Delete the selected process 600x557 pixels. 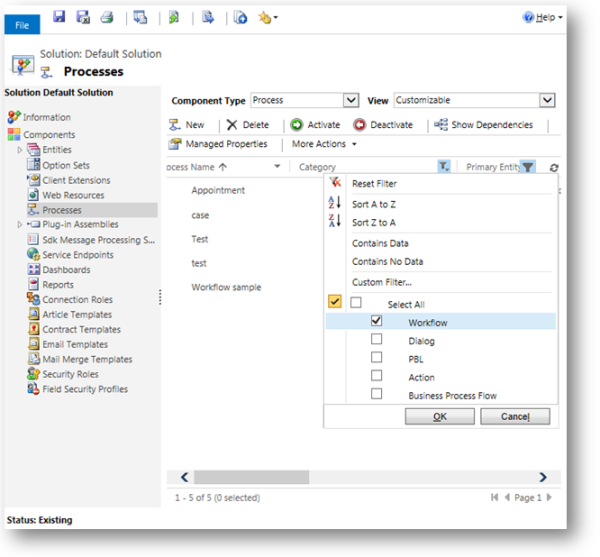232,125
